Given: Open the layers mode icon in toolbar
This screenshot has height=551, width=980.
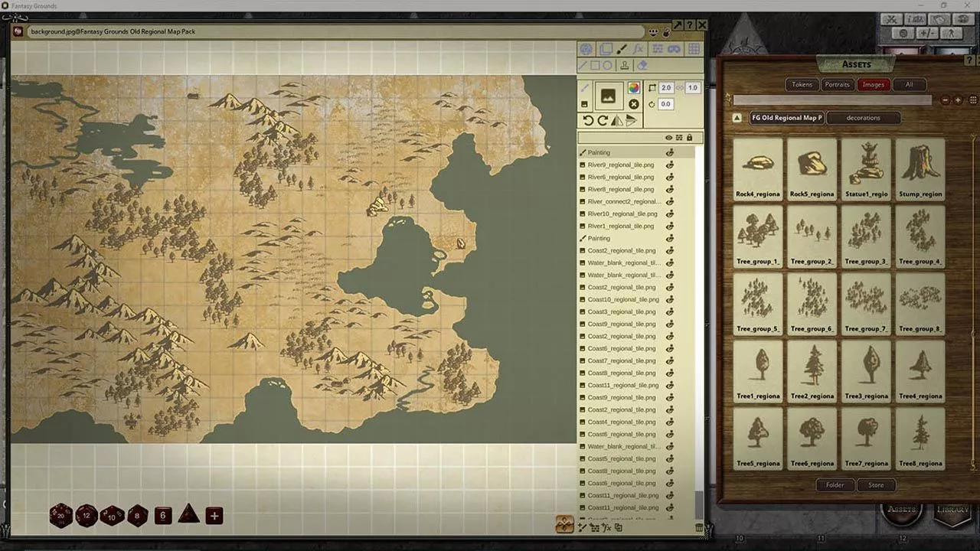Looking at the screenshot, I should pos(606,49).
